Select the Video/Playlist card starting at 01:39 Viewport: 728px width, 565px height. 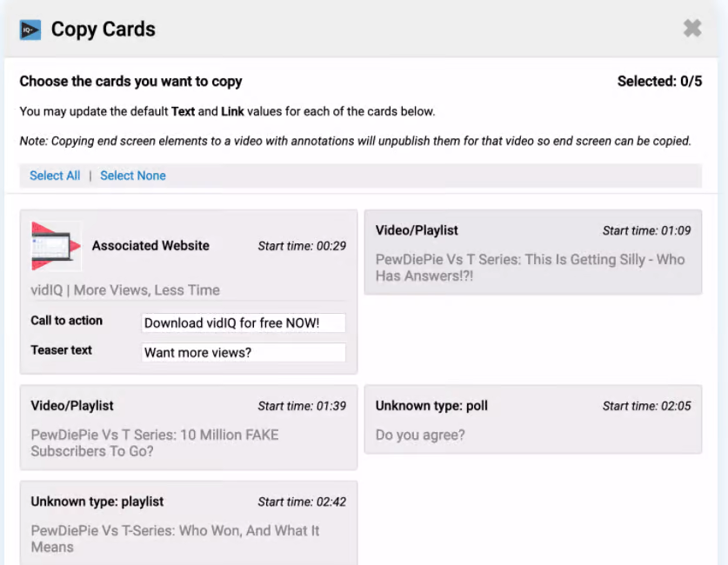[x=189, y=428]
